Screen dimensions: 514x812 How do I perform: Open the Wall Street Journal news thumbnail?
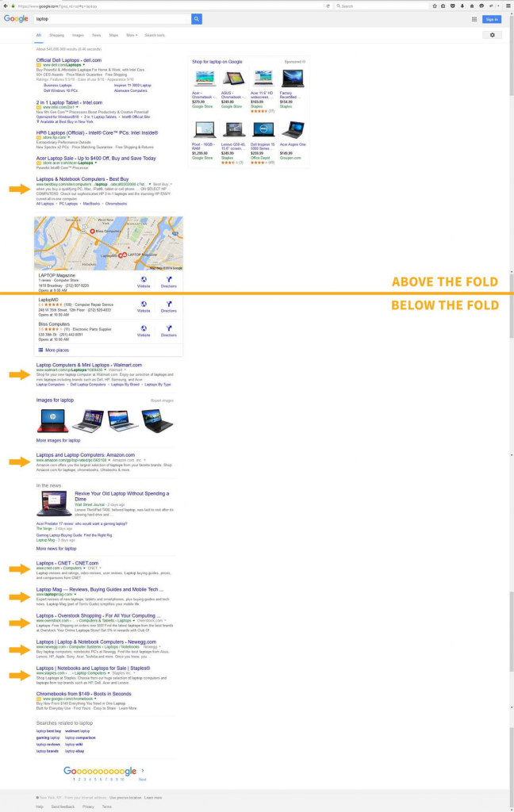(54, 504)
